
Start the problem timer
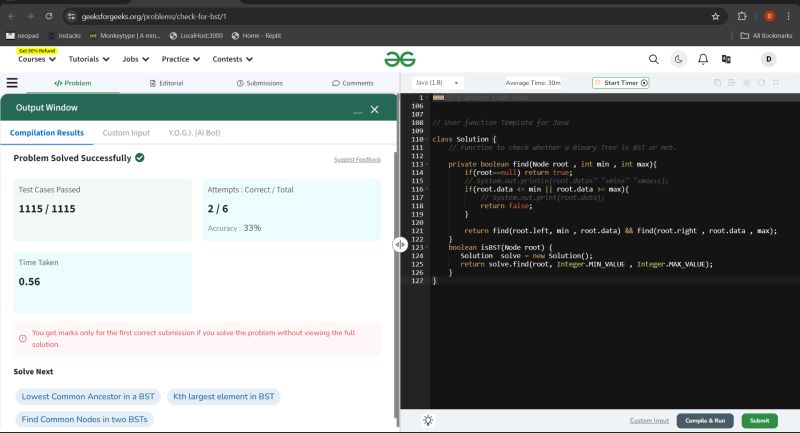click(x=621, y=83)
